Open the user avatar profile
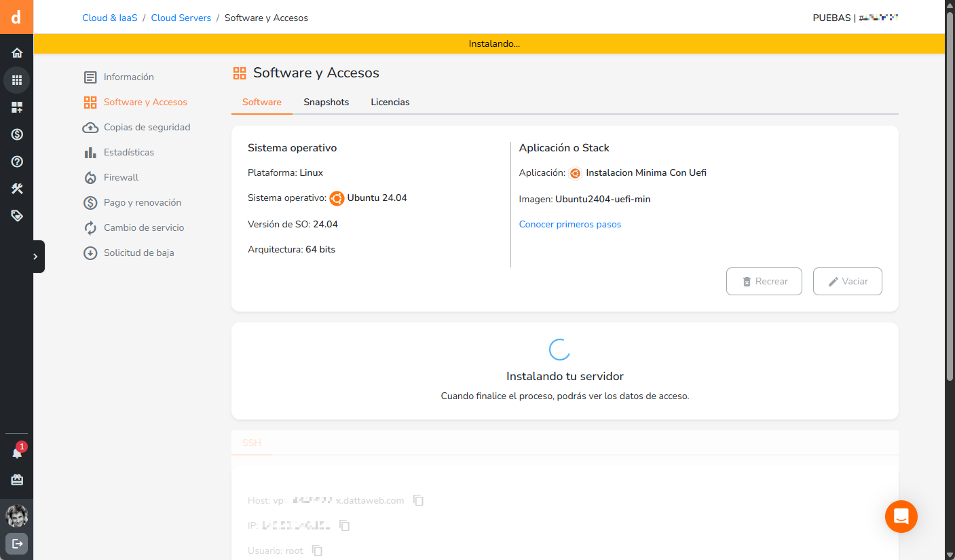Viewport: 955px width, 560px height. click(x=17, y=516)
